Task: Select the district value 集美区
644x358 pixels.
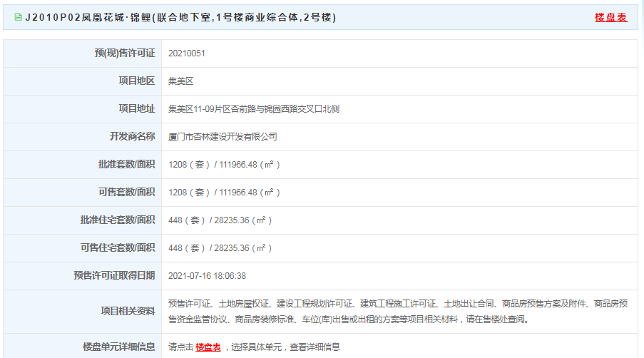Action: point(180,81)
